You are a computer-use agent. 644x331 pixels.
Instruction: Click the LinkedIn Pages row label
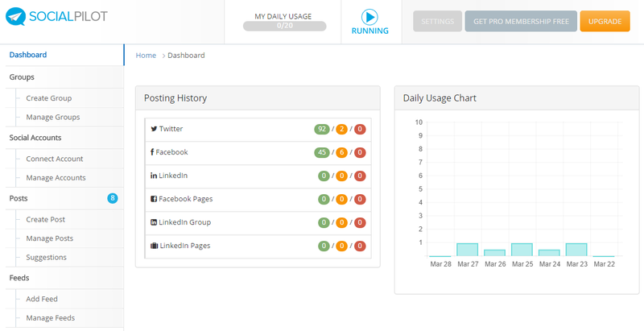tap(185, 246)
